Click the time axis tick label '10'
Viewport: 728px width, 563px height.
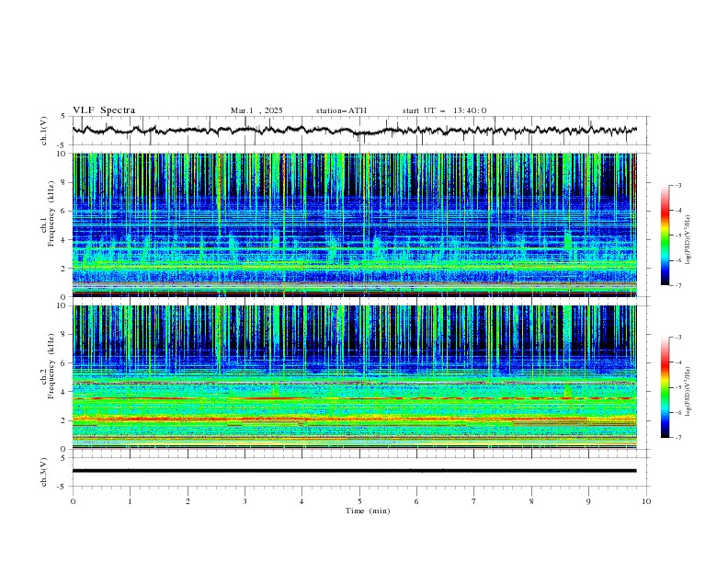pyautogui.click(x=646, y=501)
